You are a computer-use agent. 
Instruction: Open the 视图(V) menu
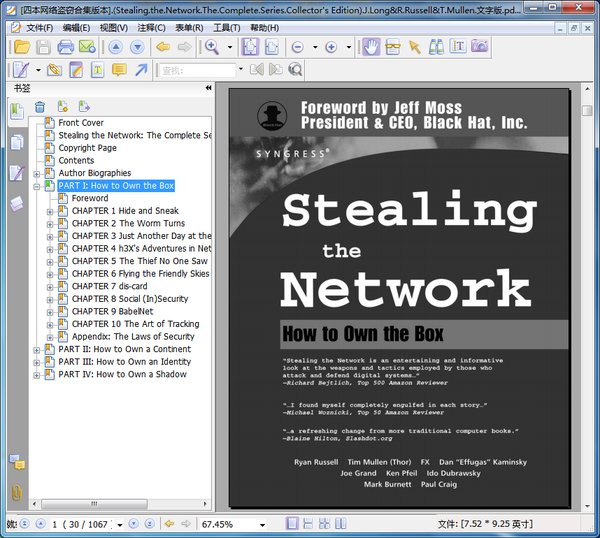tap(114, 28)
